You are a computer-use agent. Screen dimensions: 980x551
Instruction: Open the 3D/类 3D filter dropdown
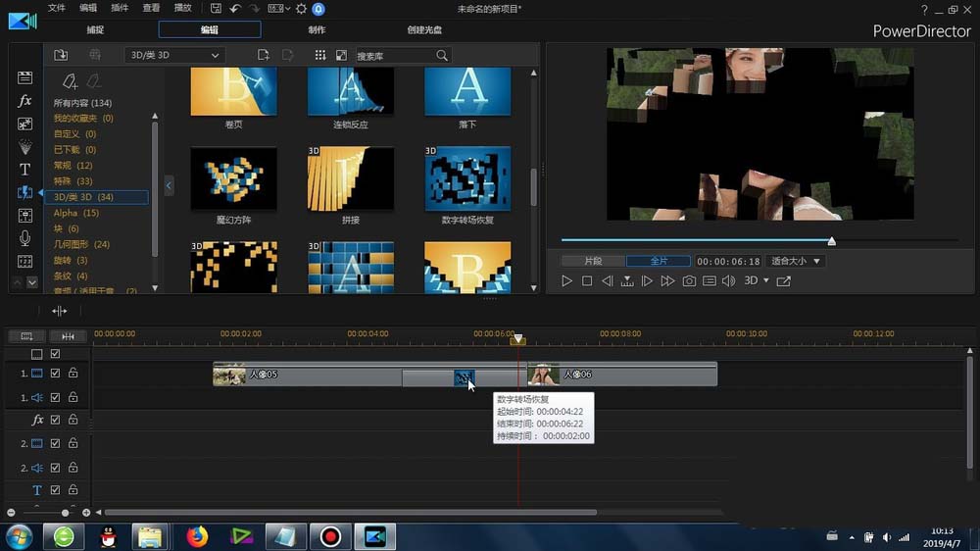click(x=174, y=55)
